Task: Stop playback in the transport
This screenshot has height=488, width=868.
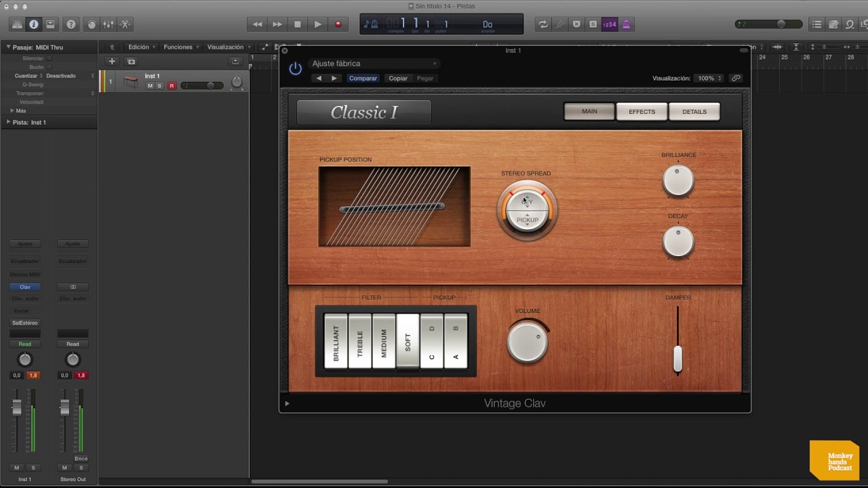Action: coord(297,24)
